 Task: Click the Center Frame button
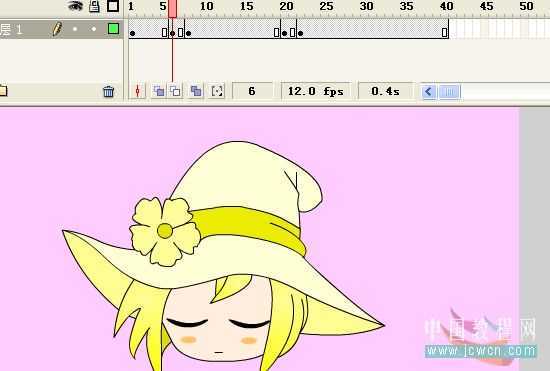pyautogui.click(x=138, y=91)
